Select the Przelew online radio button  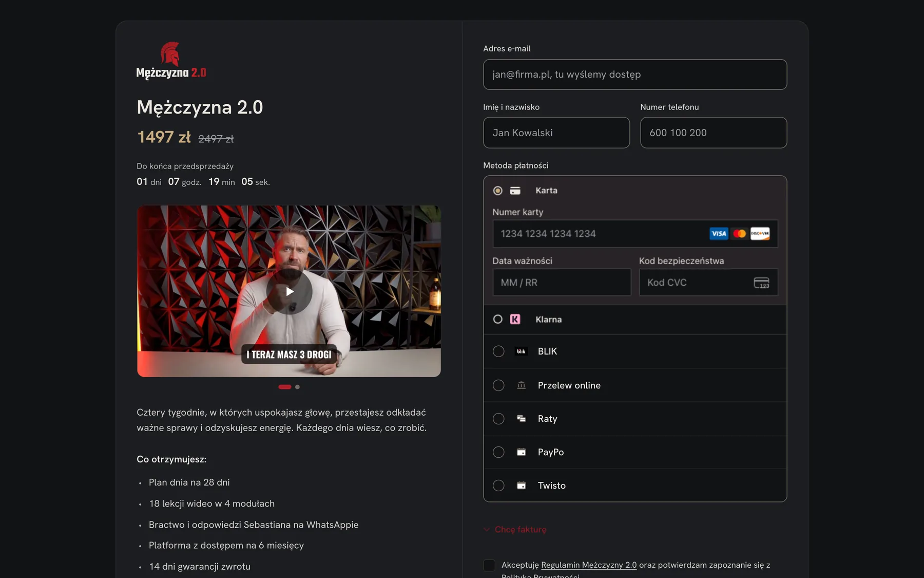point(498,385)
